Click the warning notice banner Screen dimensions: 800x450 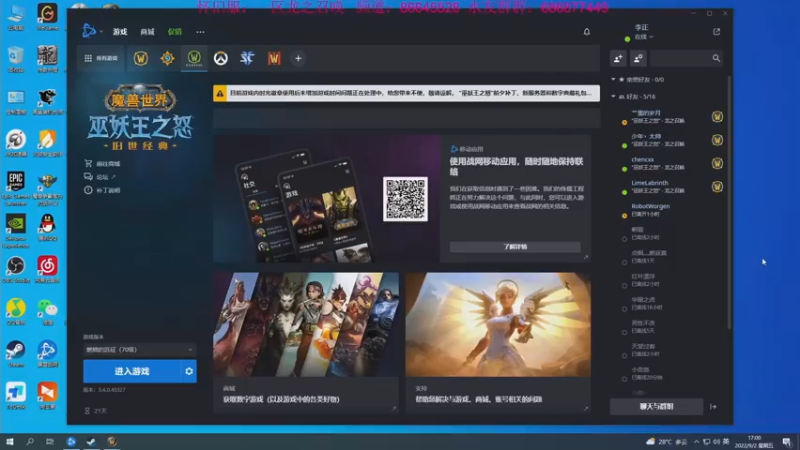(x=406, y=93)
